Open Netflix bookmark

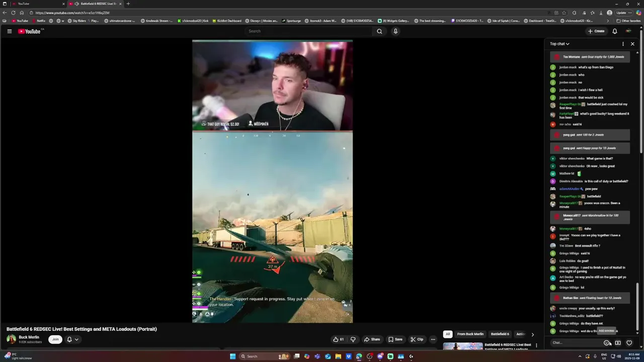coord(39,21)
